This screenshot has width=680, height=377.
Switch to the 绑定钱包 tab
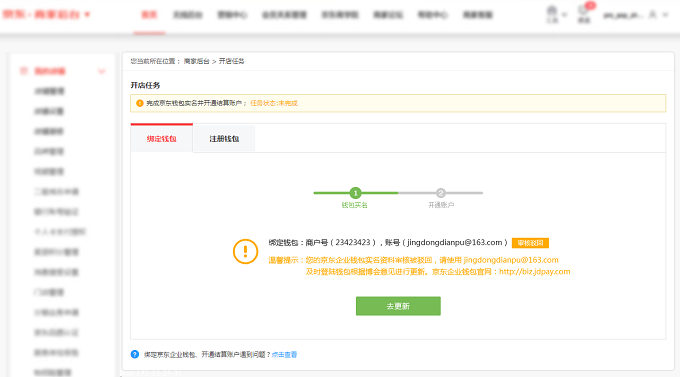[x=161, y=138]
